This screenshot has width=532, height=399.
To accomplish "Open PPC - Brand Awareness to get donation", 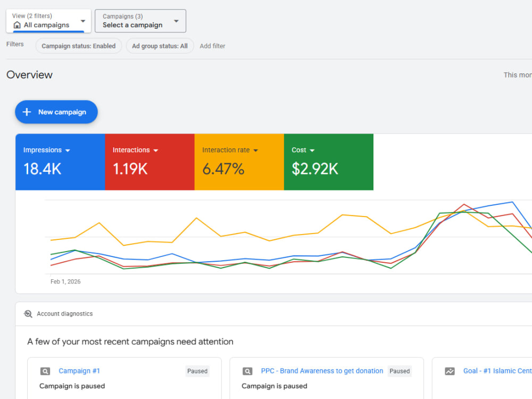I will tap(322, 371).
